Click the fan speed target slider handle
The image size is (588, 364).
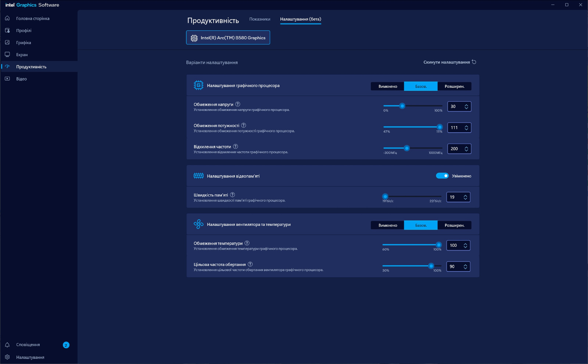tap(431, 266)
